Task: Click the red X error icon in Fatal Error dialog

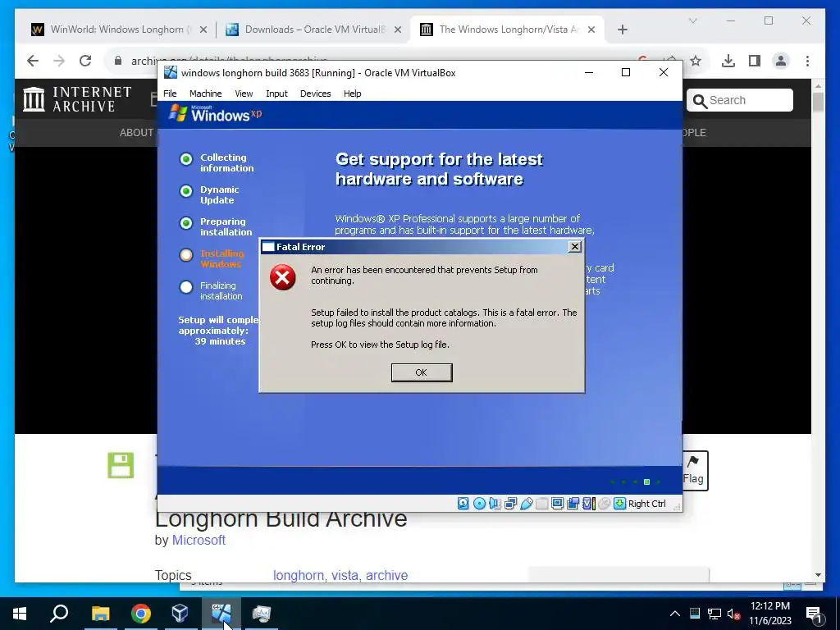Action: (283, 277)
